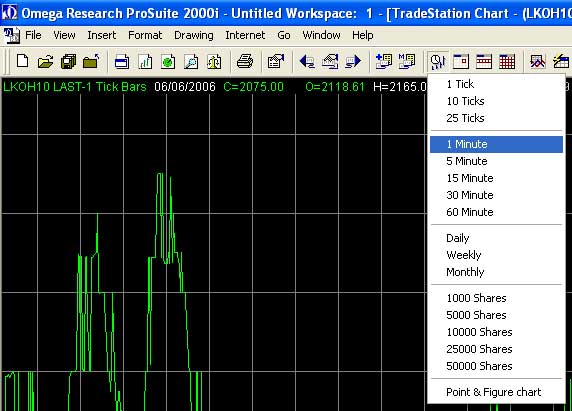This screenshot has width=572, height=411.
Task: Click the Save All stacked disks icon
Action: tap(68, 61)
